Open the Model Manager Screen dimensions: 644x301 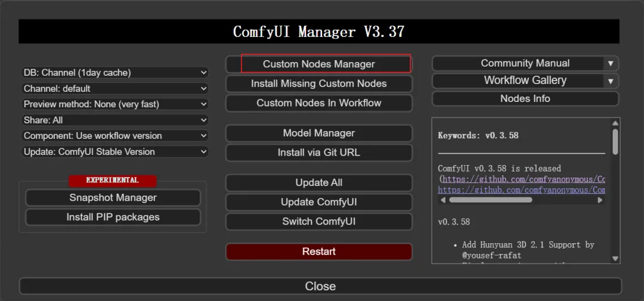318,133
